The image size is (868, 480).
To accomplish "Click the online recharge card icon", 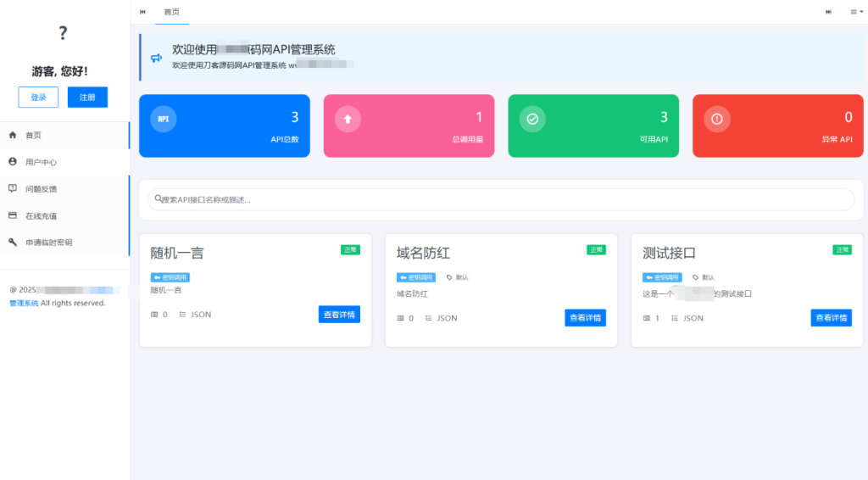I will tap(13, 215).
